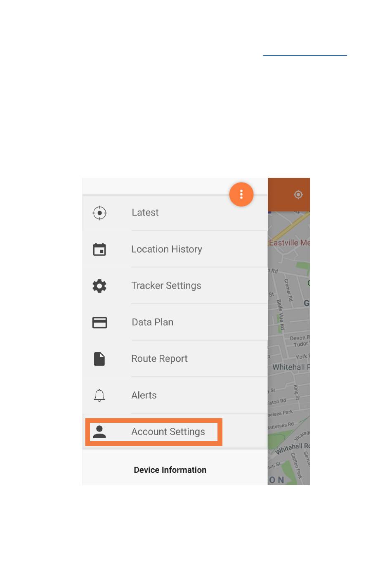The width and height of the screenshot is (392, 586).
Task: Tap the locate-me target icon in orange header
Action: click(298, 195)
